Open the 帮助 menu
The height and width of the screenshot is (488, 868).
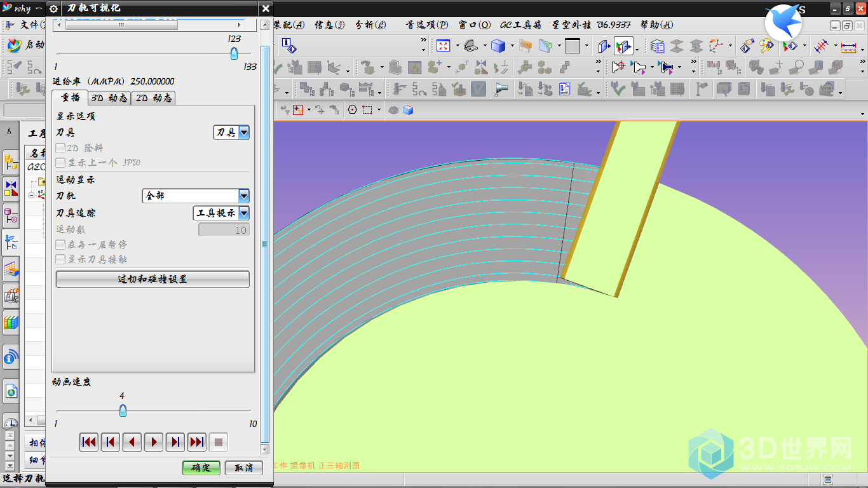tap(656, 25)
